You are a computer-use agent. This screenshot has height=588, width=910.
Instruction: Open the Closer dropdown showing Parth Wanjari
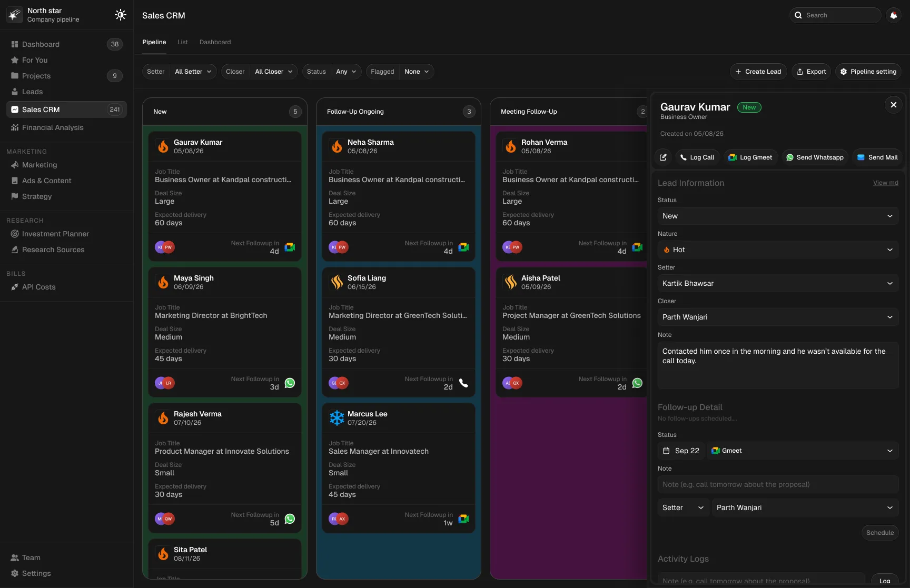pos(778,317)
